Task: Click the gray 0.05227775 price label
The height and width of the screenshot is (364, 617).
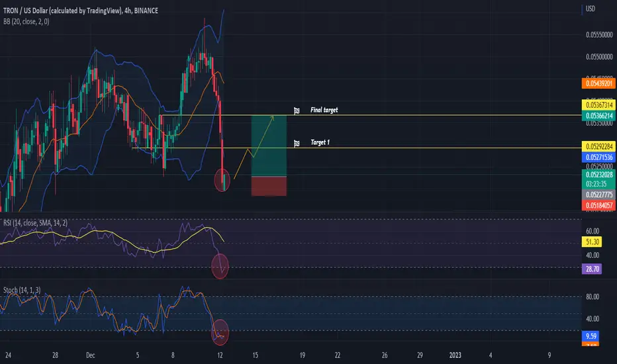Action: [598, 195]
